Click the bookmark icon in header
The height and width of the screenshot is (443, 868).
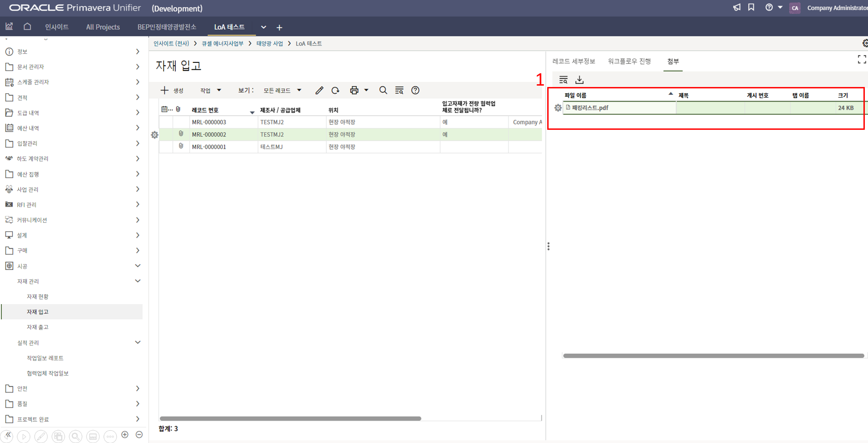coord(751,7)
